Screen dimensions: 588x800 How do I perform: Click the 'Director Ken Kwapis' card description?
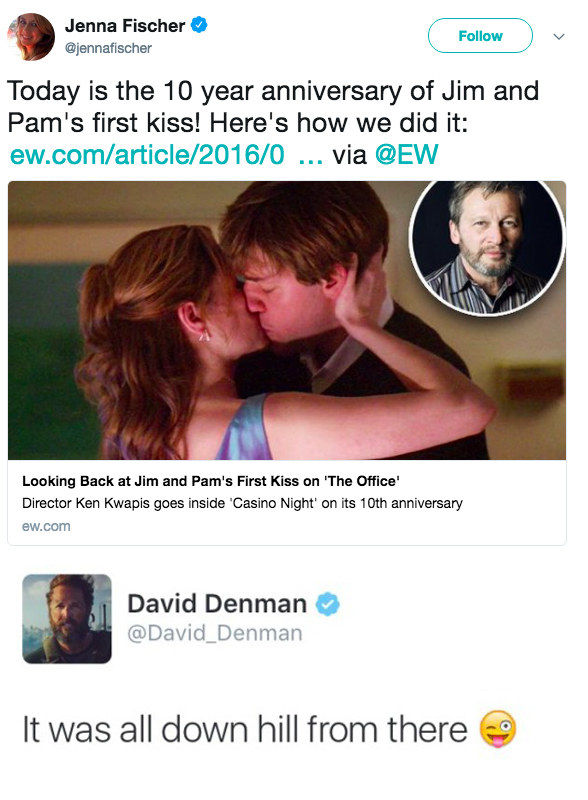pyautogui.click(x=242, y=504)
